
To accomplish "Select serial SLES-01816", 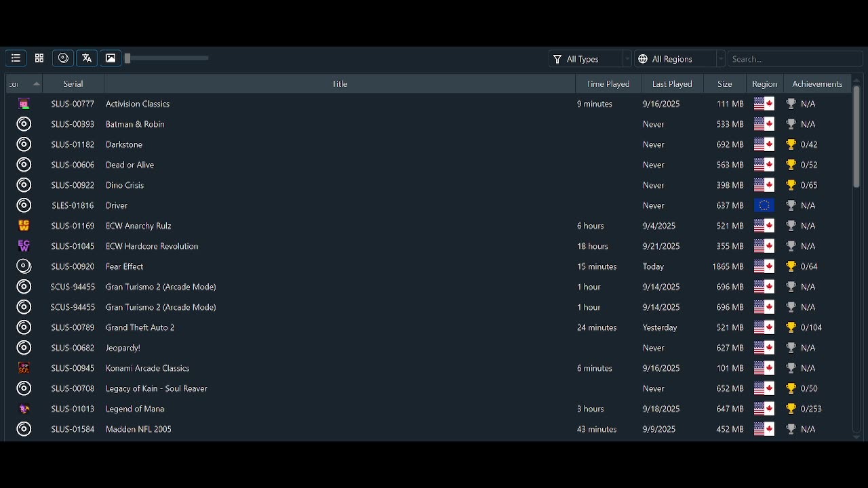I will pos(73,205).
